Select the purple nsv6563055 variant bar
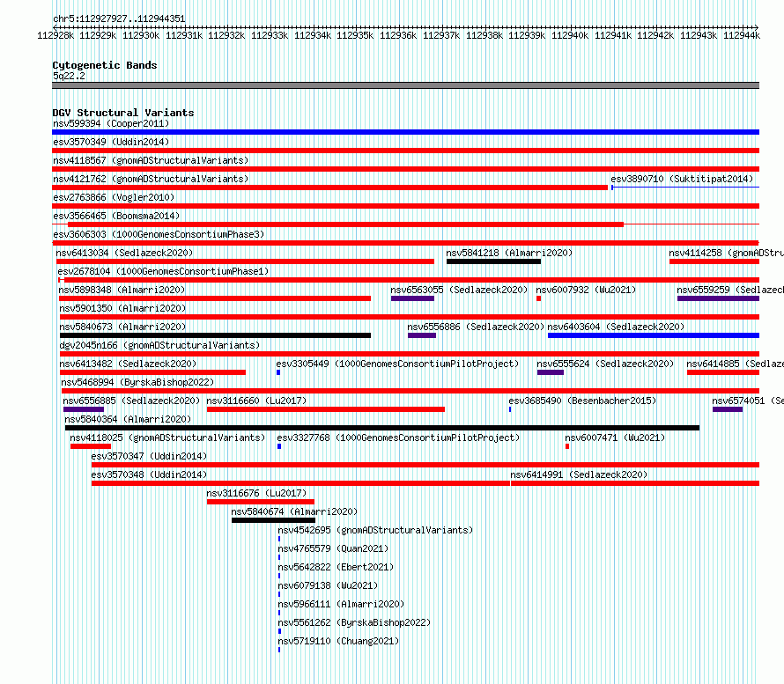Screen dimensions: 784x684 coord(412,298)
